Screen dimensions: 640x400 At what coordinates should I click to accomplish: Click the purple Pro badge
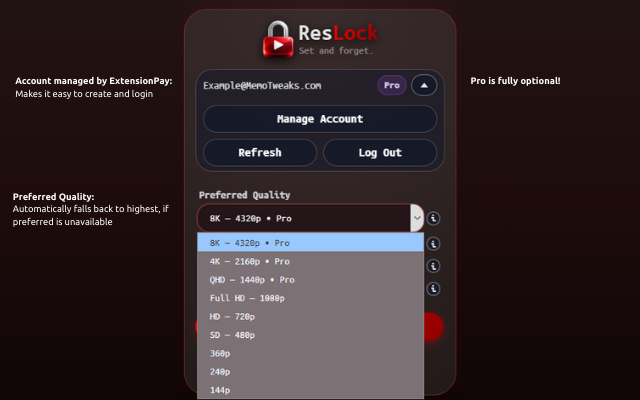point(392,85)
